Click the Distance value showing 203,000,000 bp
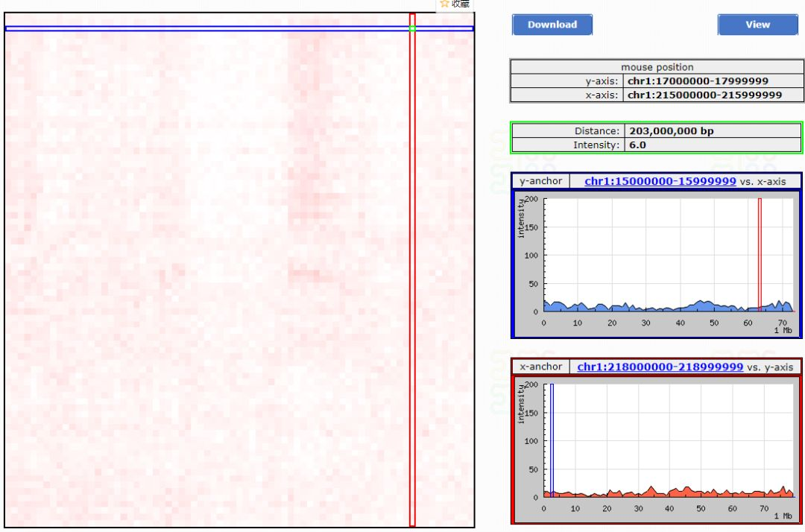The image size is (805, 532). click(671, 130)
